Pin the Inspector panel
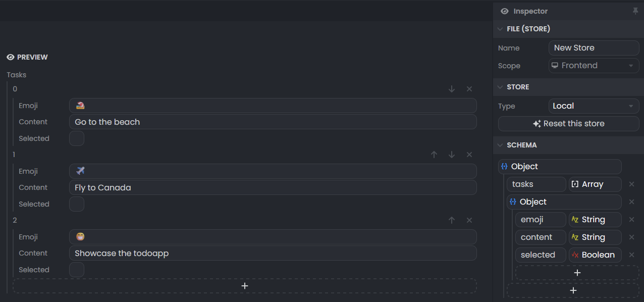Viewport: 644px width, 302px height. click(x=635, y=11)
